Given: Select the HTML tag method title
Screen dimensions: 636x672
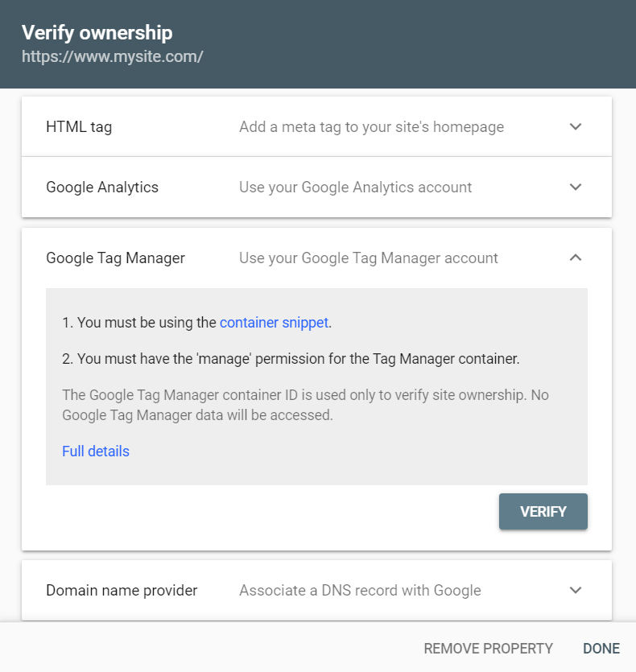Looking at the screenshot, I should (79, 127).
